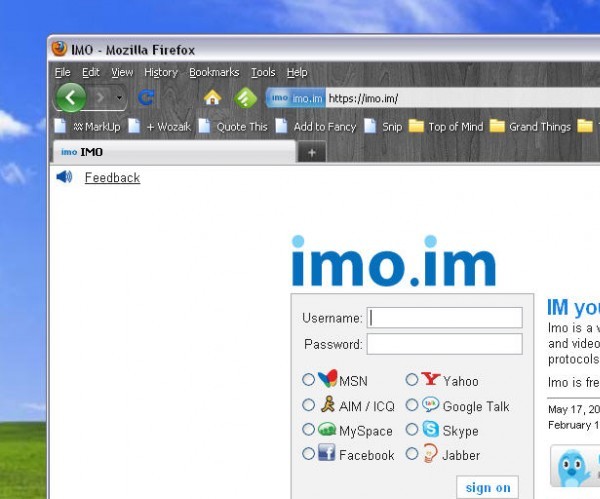Select the IMO browser tab

tap(174, 152)
